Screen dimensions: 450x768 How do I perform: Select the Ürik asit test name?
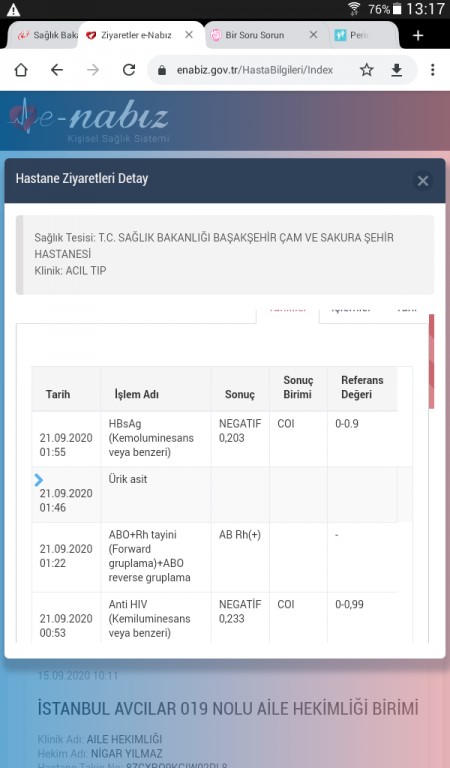pyautogui.click(x=128, y=480)
